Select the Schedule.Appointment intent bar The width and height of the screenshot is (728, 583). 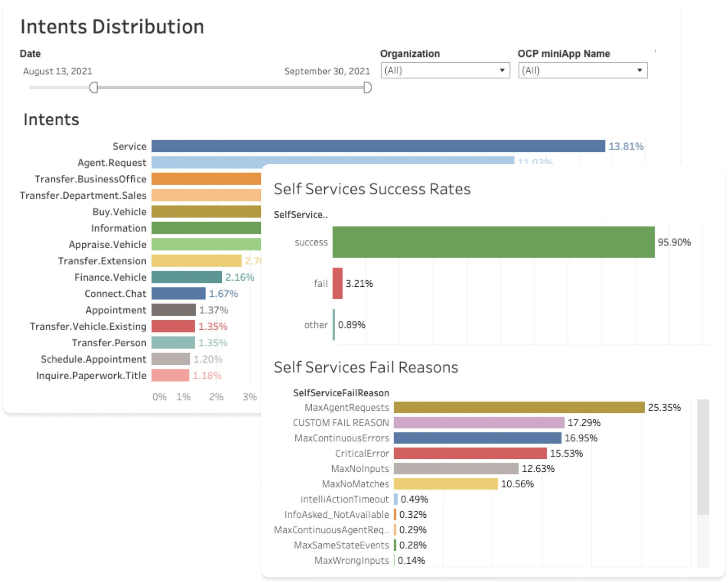click(x=171, y=359)
